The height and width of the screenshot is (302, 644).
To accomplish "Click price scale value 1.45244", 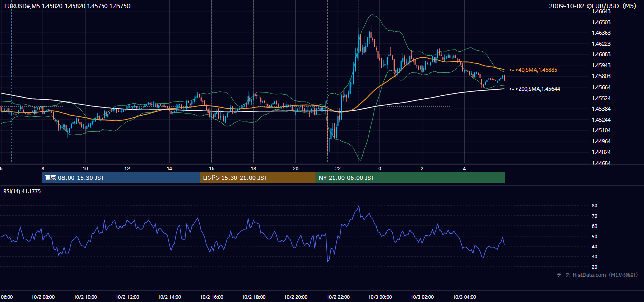I will click(x=601, y=120).
